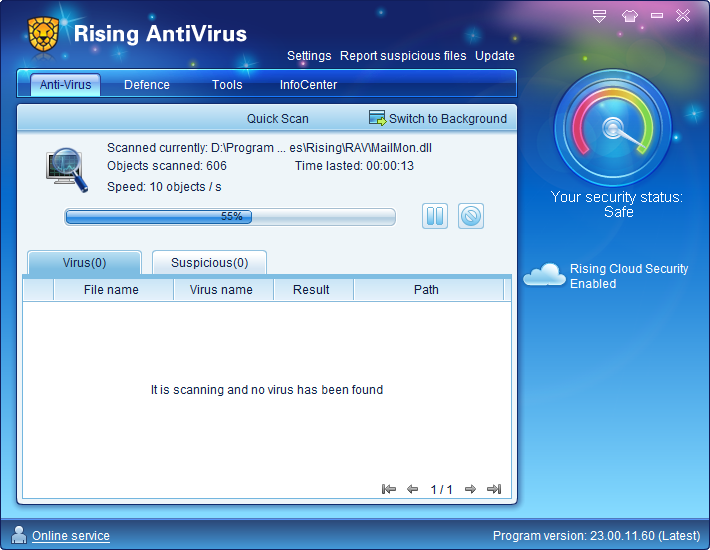
Task: Pause the running quick scan
Action: click(435, 216)
